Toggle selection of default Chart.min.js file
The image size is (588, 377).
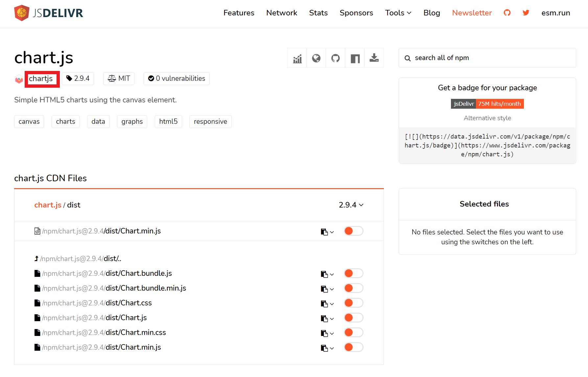[354, 231]
